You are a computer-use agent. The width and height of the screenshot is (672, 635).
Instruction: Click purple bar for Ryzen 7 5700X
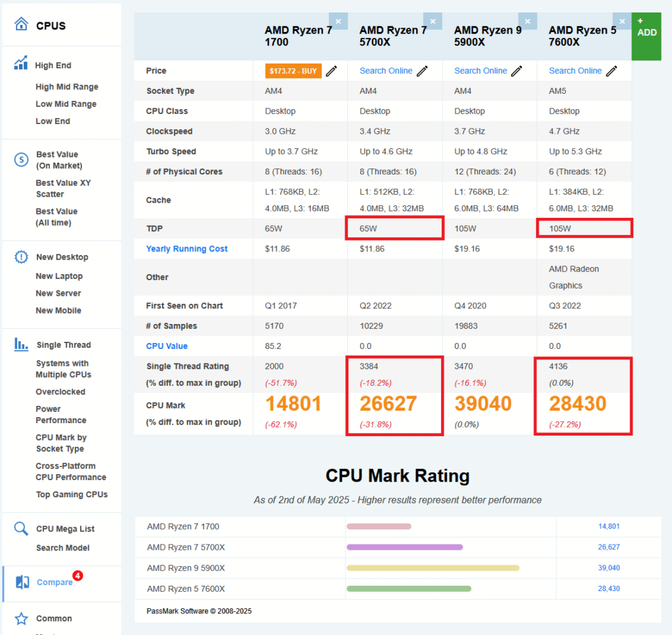coord(404,547)
